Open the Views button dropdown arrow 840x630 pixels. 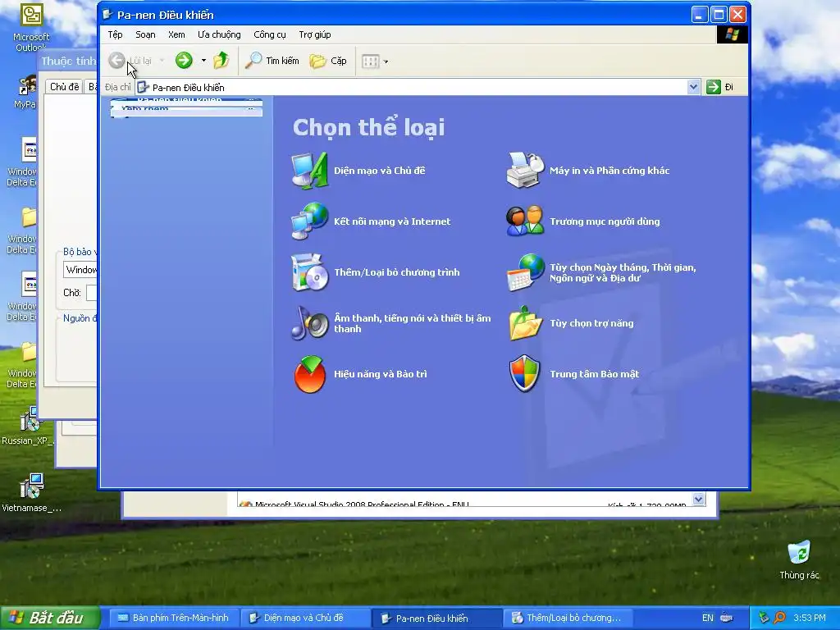pos(386,62)
